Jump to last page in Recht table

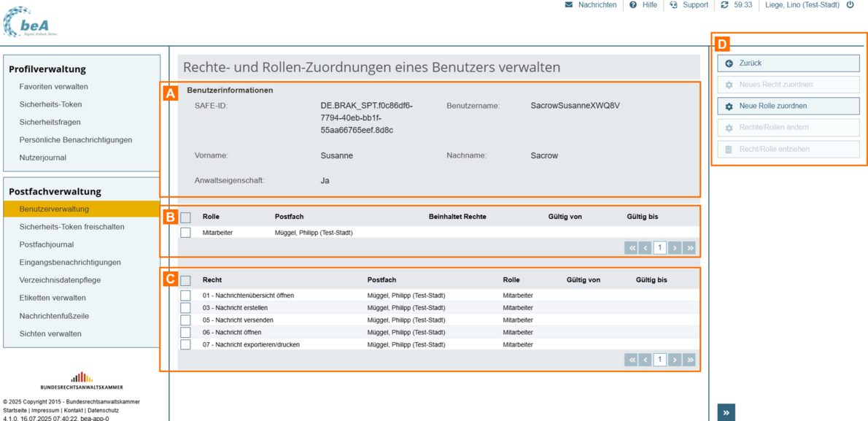click(689, 360)
